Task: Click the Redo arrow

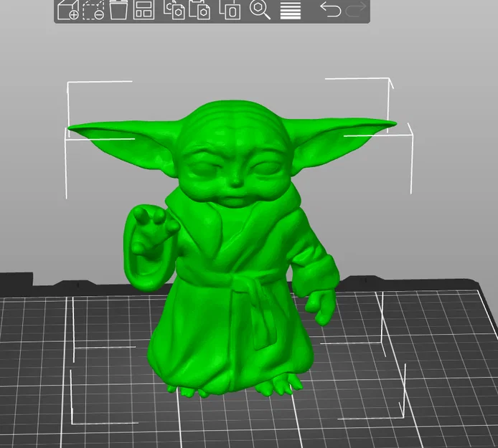Action: pos(356,9)
